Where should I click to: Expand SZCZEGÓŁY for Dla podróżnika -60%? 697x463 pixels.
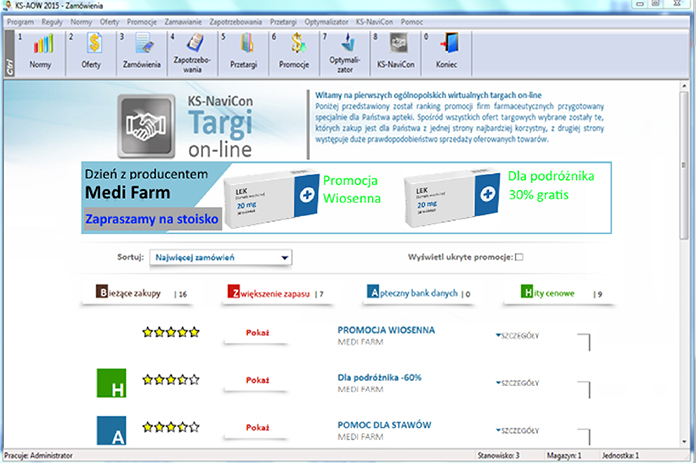[x=517, y=383]
